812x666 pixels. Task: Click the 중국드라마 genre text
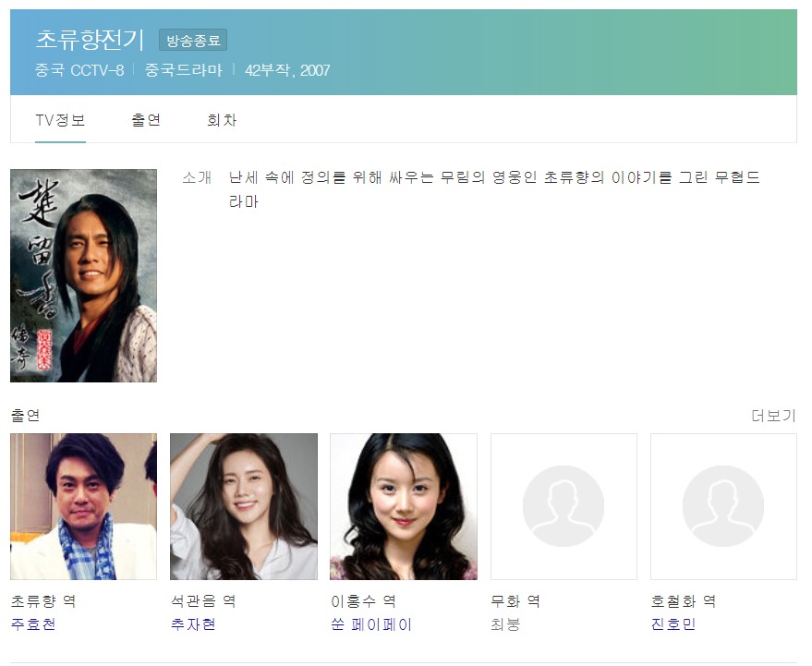click(x=183, y=70)
